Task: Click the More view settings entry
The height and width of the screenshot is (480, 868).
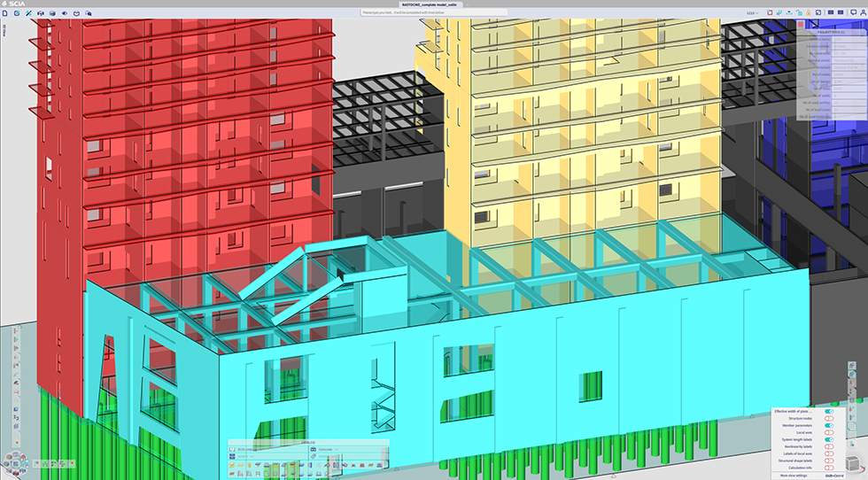Action: tap(793, 476)
